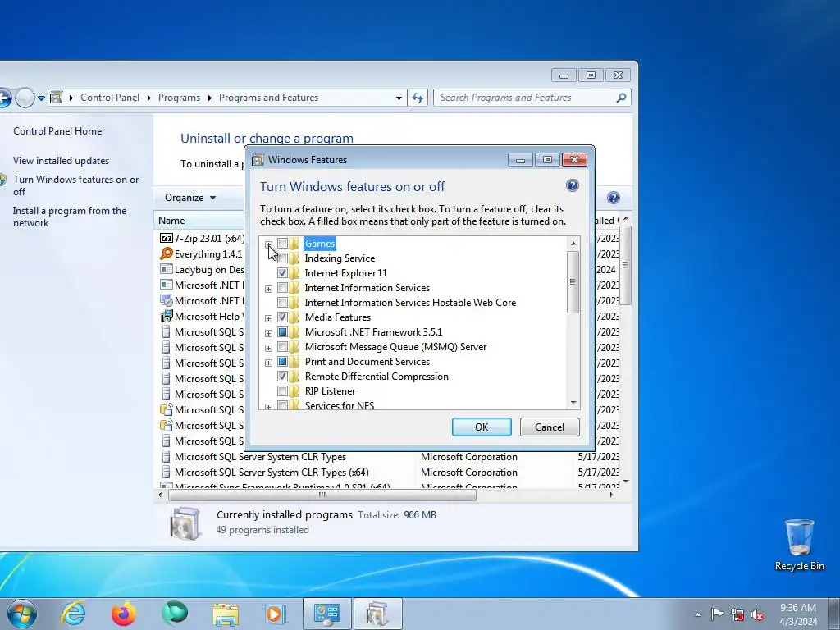Viewport: 840px width, 630px height.
Task: Open the Start menu orb
Action: [21, 614]
